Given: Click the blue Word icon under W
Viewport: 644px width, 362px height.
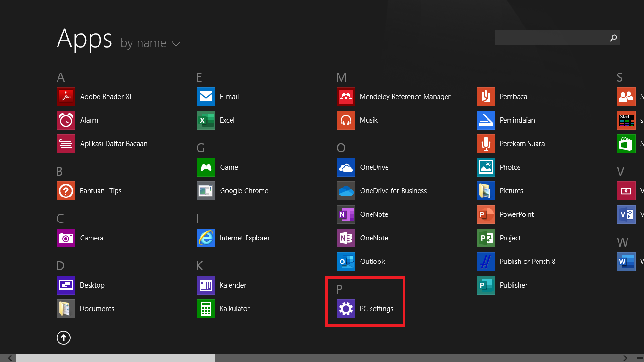Looking at the screenshot, I should (626, 262).
